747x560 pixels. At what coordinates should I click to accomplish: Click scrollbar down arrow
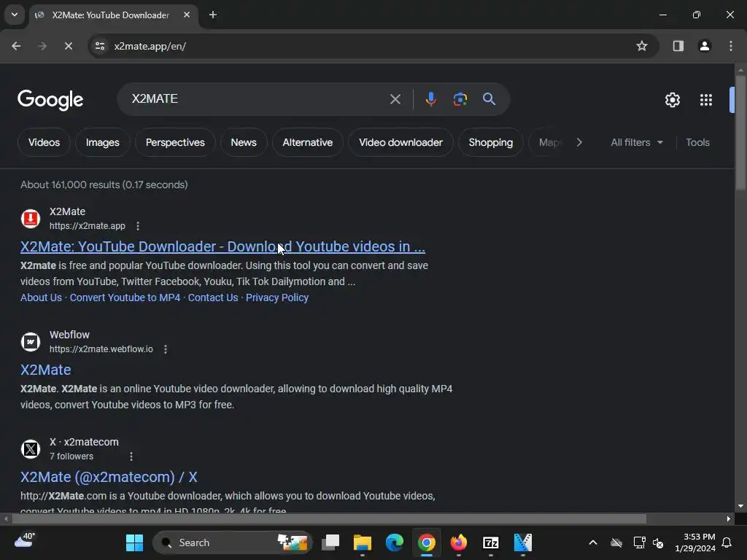tap(740, 506)
